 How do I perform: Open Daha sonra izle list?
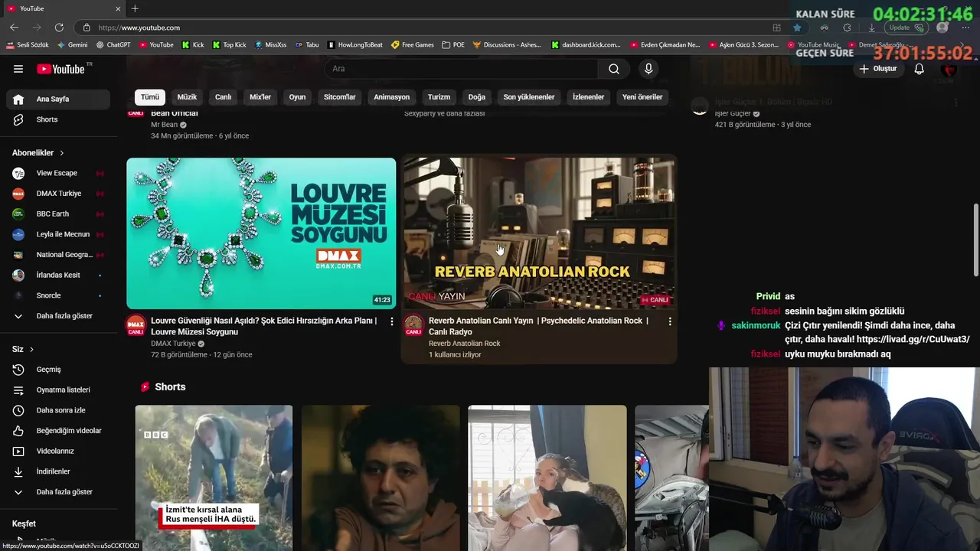click(58, 410)
